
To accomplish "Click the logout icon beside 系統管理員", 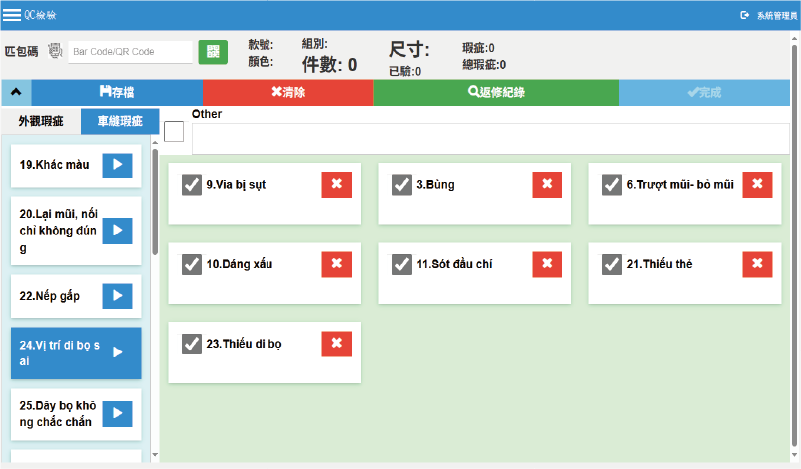I will 744,15.
